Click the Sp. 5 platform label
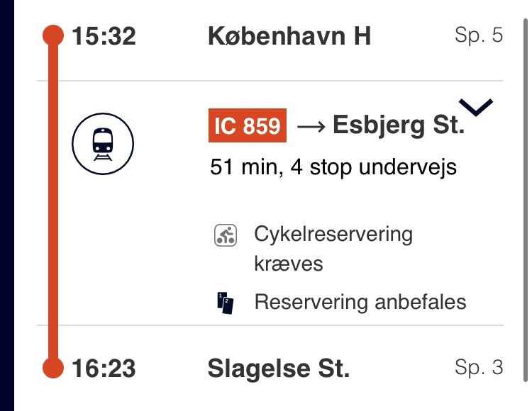 click(479, 35)
